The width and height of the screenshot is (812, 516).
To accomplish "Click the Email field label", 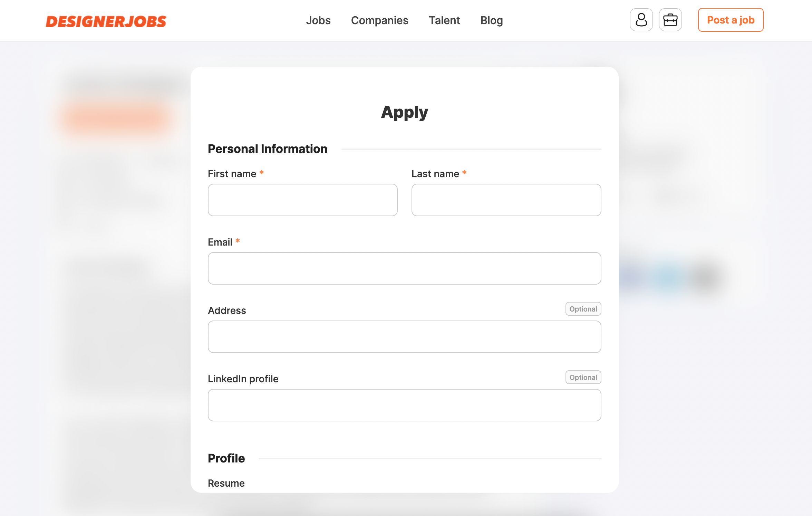I will [x=220, y=242].
